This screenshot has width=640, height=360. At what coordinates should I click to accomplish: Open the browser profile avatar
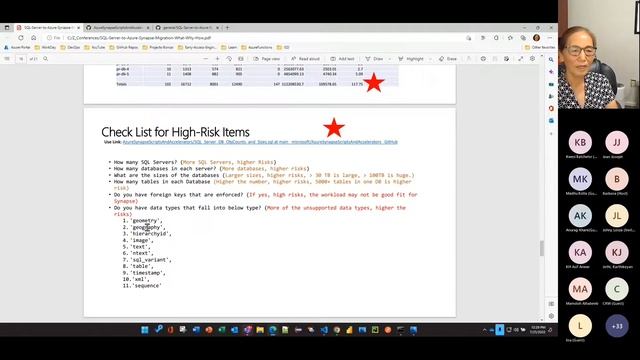tap(536, 38)
